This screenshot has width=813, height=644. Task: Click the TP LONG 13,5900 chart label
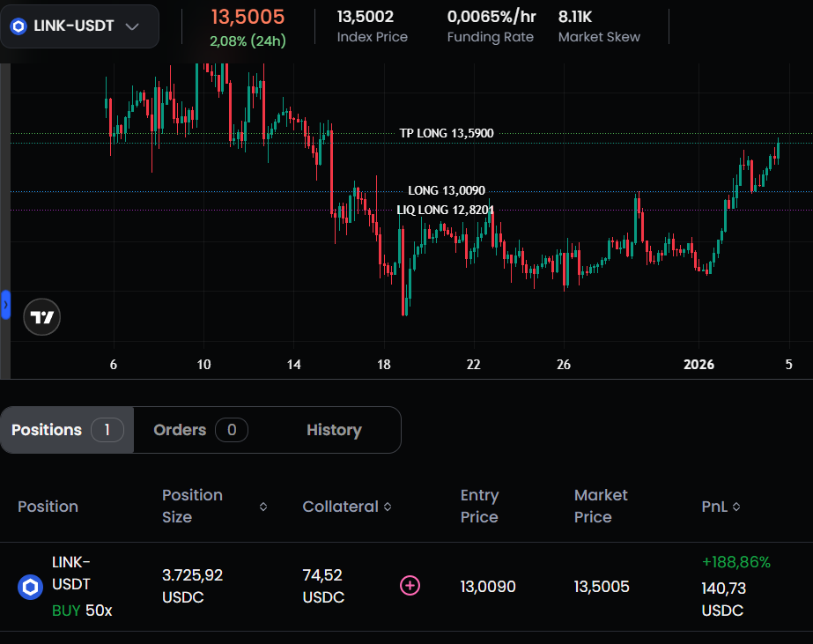pos(447,133)
